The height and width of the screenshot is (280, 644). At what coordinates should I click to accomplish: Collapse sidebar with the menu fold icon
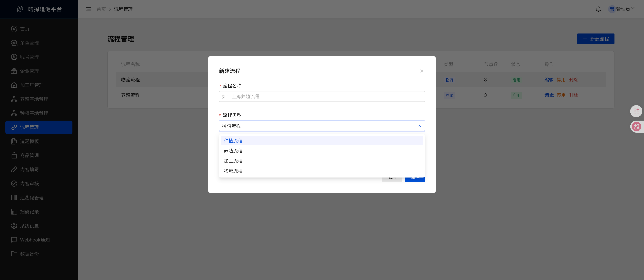click(89, 9)
